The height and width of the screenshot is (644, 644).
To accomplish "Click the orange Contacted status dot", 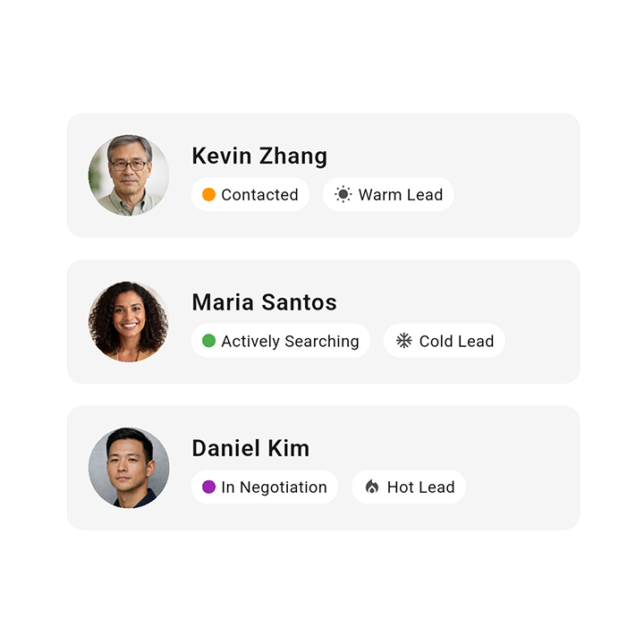I will point(208,195).
